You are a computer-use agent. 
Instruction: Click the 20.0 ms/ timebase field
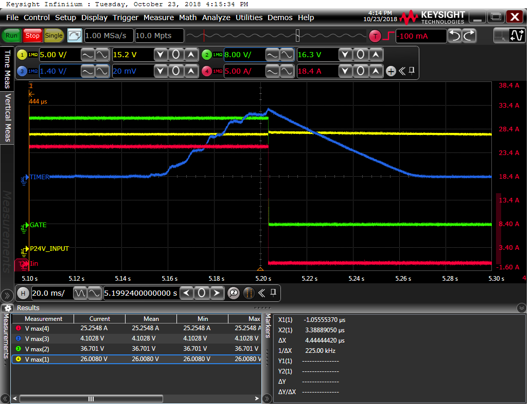point(51,293)
